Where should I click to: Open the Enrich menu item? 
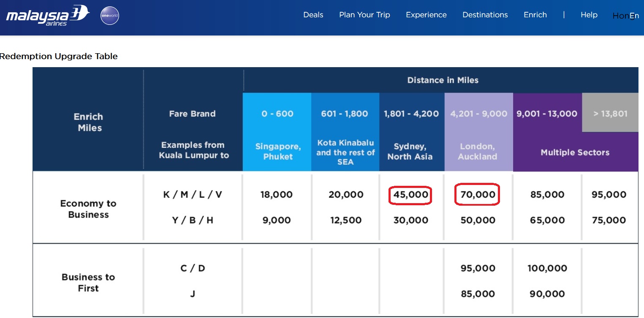535,15
